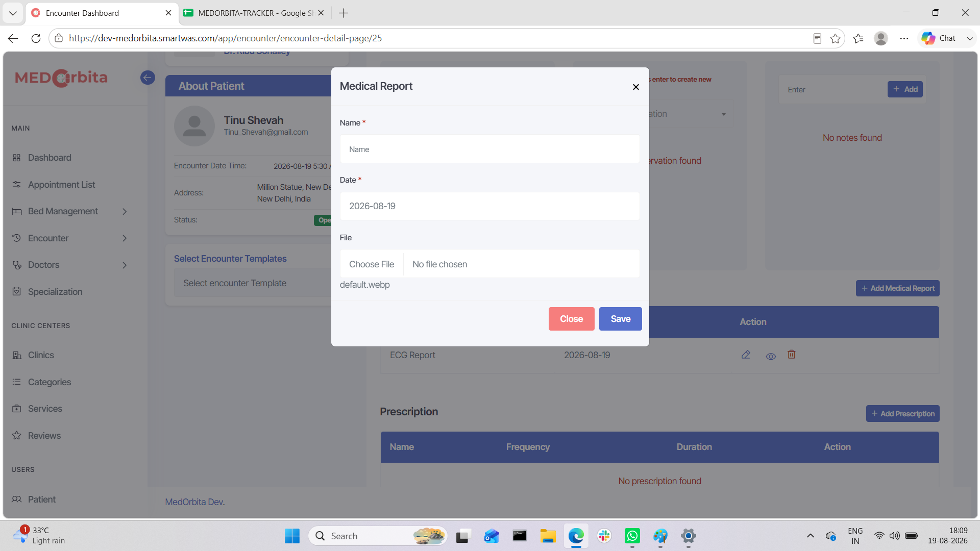Delete ECG Report with trash icon
This screenshot has height=551, width=980.
click(792, 354)
